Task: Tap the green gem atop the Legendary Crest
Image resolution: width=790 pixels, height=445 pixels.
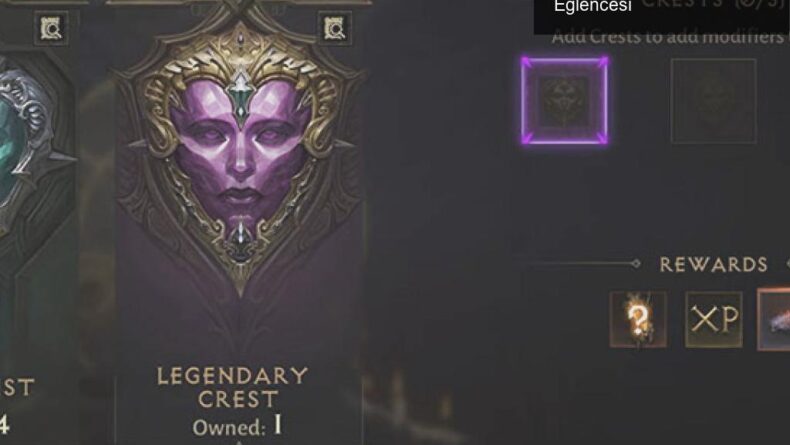Action: click(x=241, y=97)
